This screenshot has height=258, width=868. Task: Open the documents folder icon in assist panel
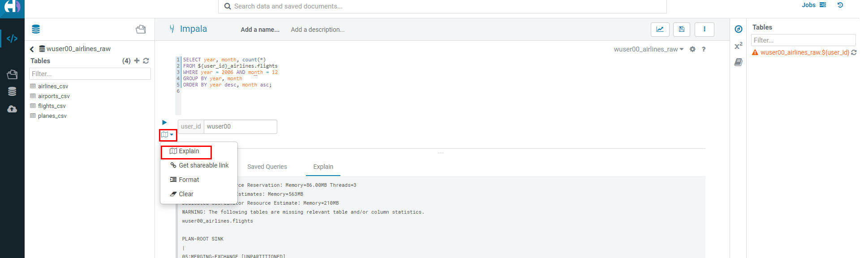[141, 29]
